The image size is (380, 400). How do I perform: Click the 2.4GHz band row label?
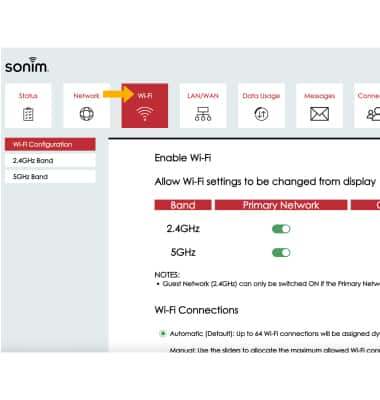point(183,229)
